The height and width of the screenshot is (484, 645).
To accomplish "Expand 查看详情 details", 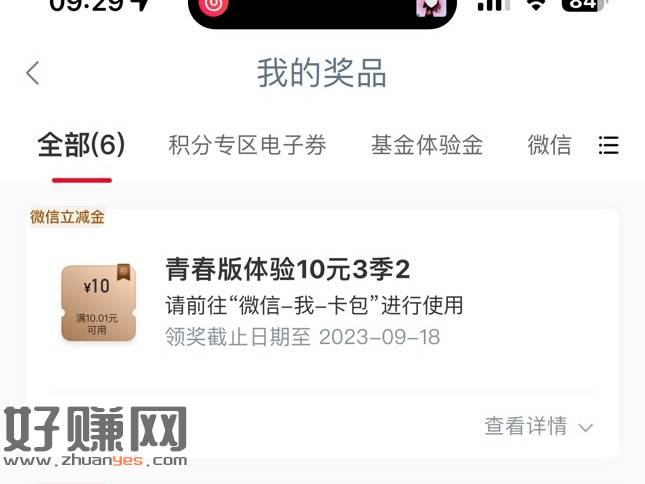I will [x=526, y=426].
